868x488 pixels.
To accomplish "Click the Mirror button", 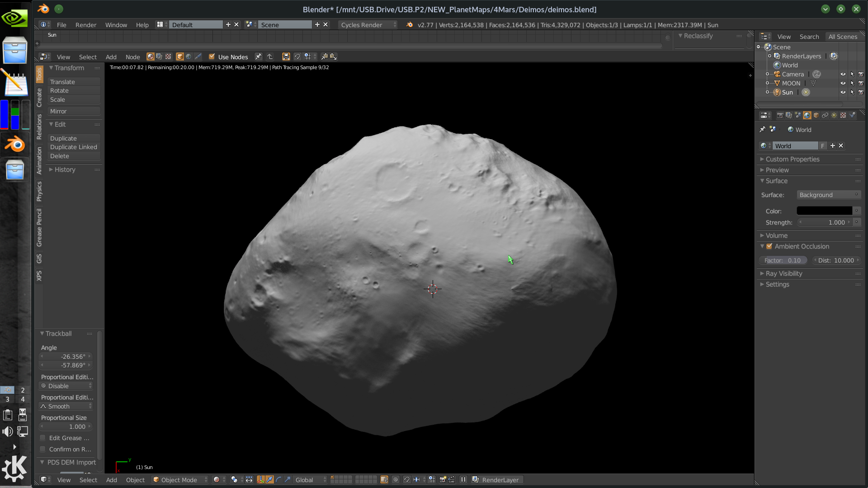I will pyautogui.click(x=74, y=111).
